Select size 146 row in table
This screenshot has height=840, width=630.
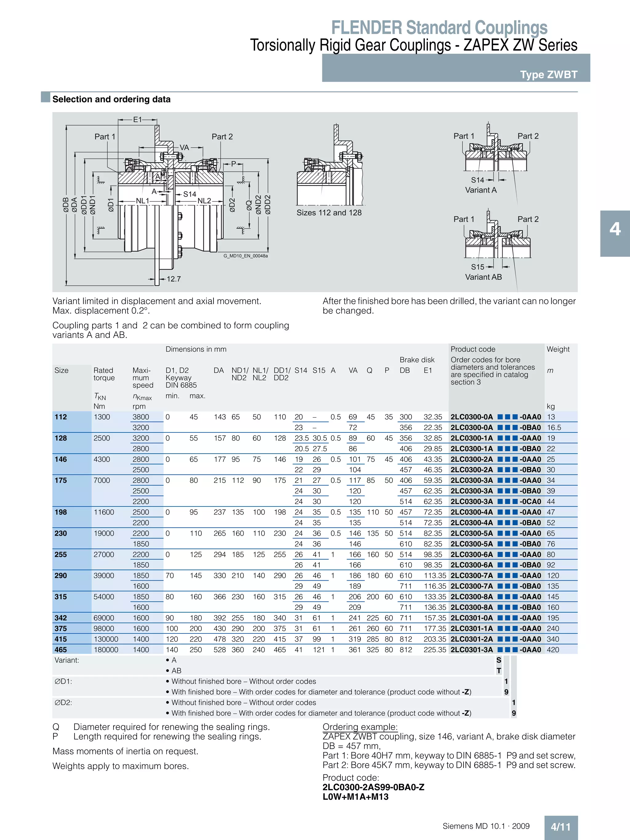coord(61,459)
